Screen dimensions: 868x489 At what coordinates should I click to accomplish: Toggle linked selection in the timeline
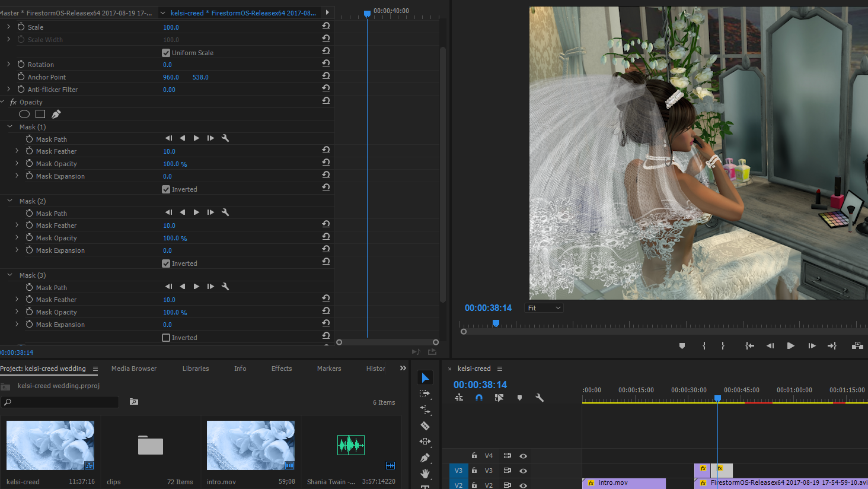point(499,398)
